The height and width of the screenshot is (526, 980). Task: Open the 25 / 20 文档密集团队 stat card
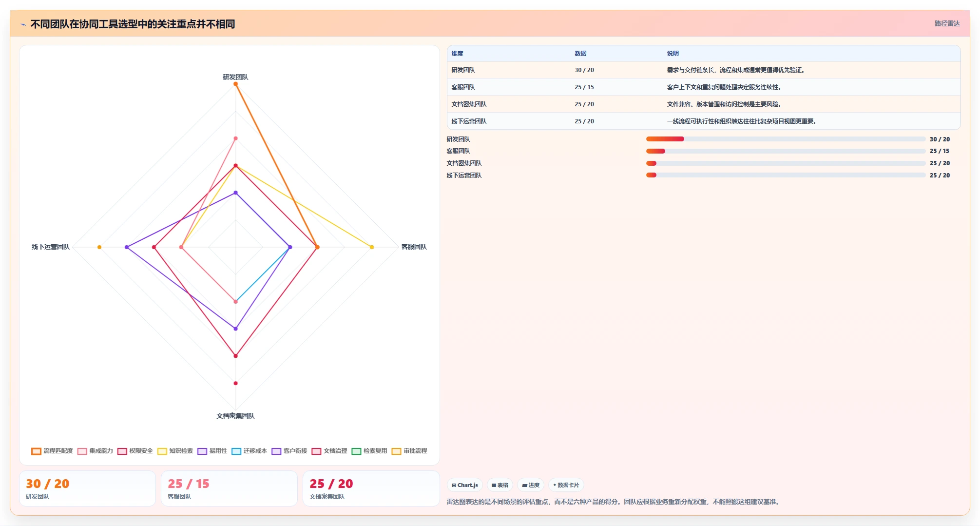[371, 488]
